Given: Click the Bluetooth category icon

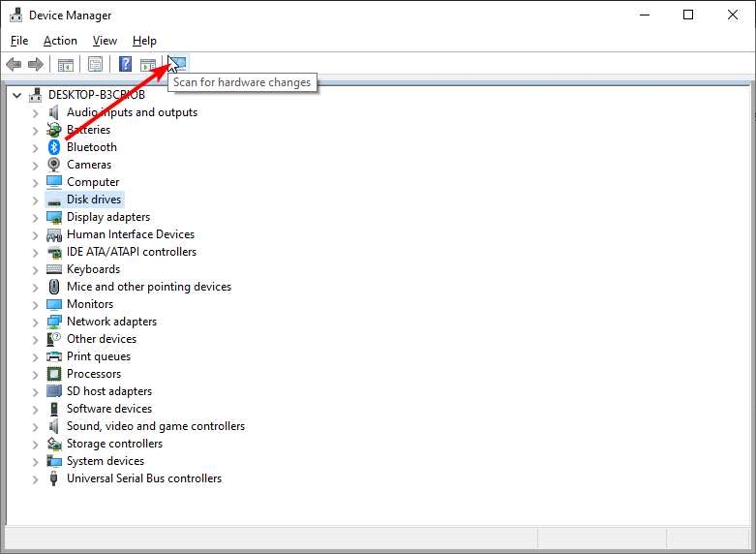Looking at the screenshot, I should point(54,147).
